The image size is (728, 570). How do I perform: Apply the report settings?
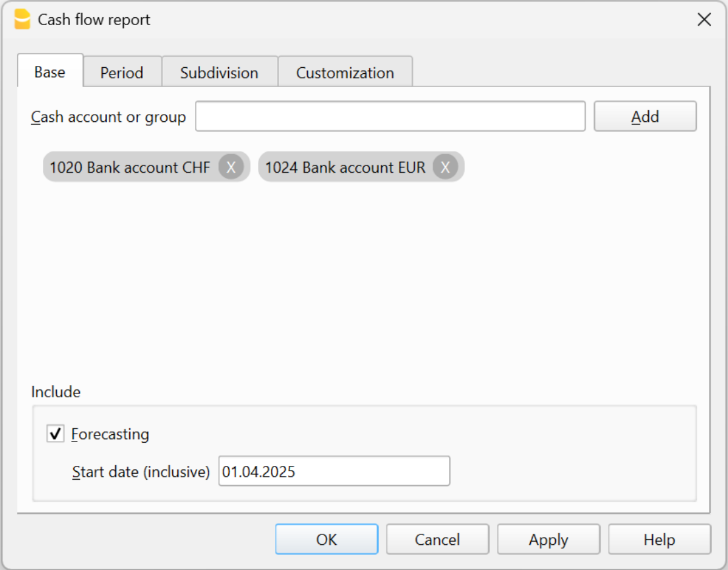click(x=548, y=539)
